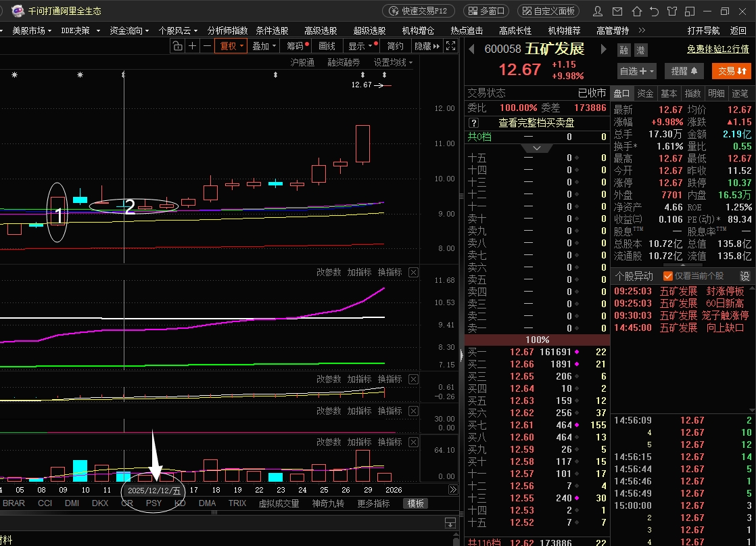
Task: Open 免费体验L2行情 link
Action: (718, 49)
